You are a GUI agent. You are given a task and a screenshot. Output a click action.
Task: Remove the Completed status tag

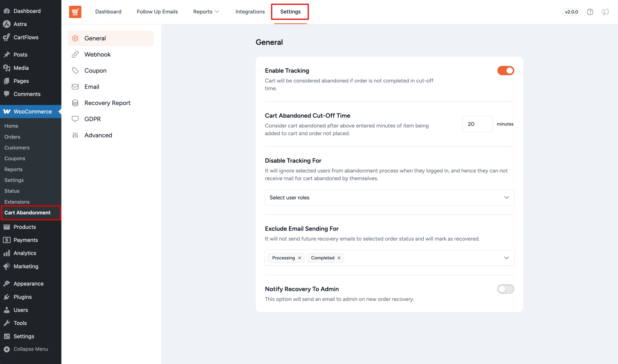tap(339, 258)
